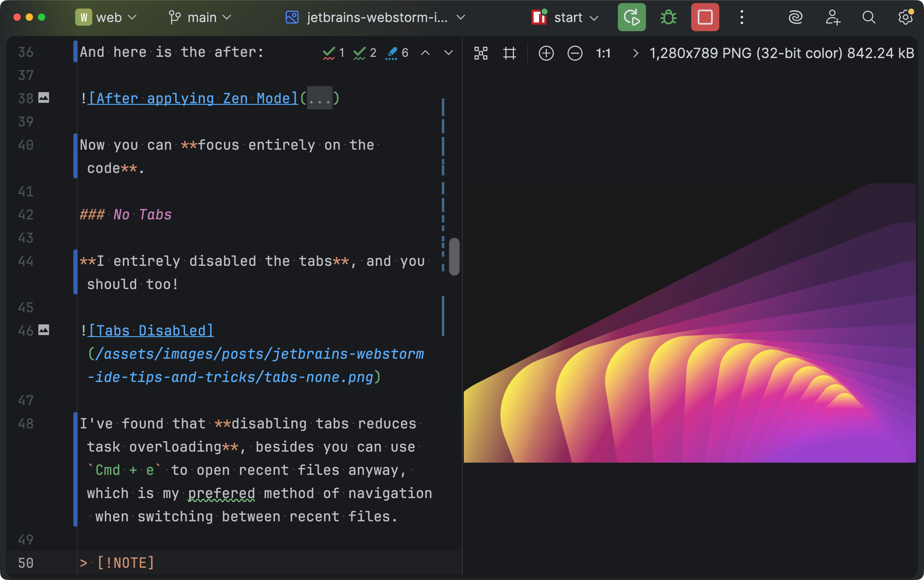Screen dimensions: 924x580
Task: Toggle gutter image preview on line 46
Action: tap(44, 330)
